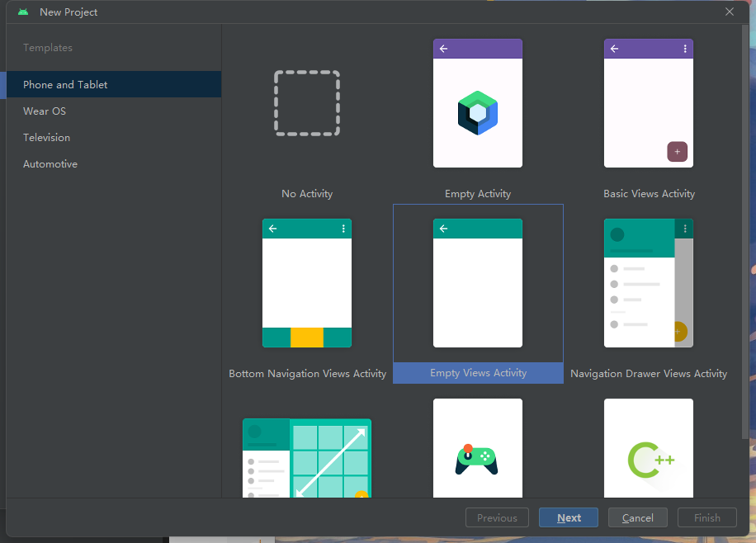
Task: Click the Basic Views Activity label
Action: click(x=649, y=194)
